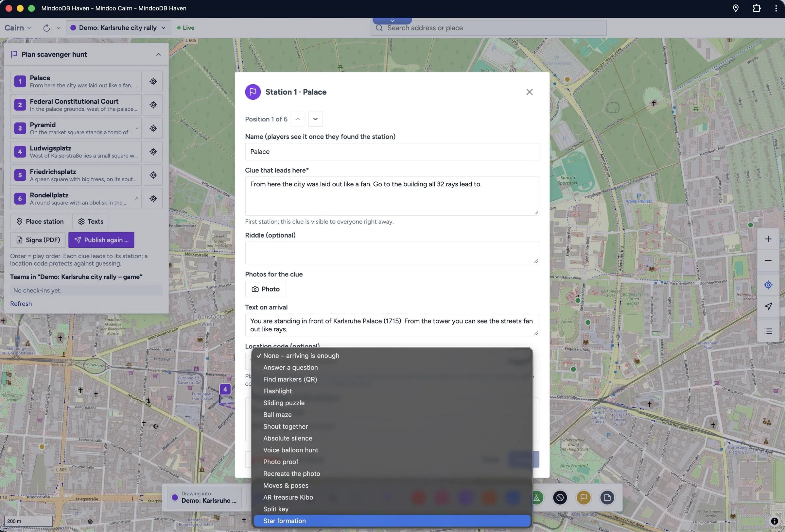Click the locate icon beside Friedrichsplatz
This screenshot has height=532, width=785.
pos(153,175)
